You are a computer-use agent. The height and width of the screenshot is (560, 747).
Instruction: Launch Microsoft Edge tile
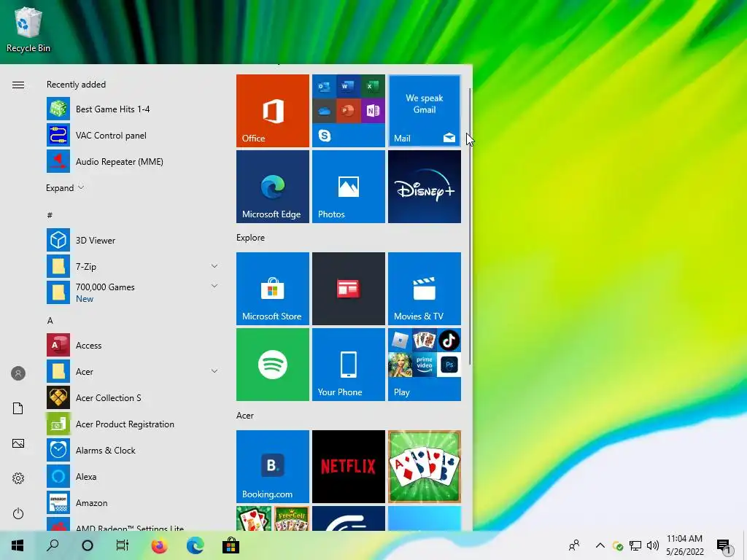point(273,187)
